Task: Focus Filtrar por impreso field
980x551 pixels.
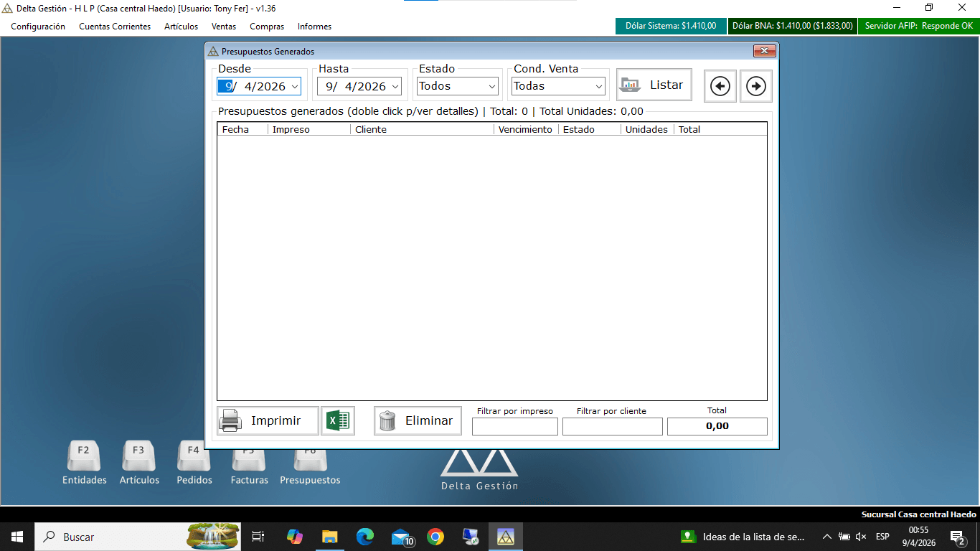Action: (x=514, y=427)
